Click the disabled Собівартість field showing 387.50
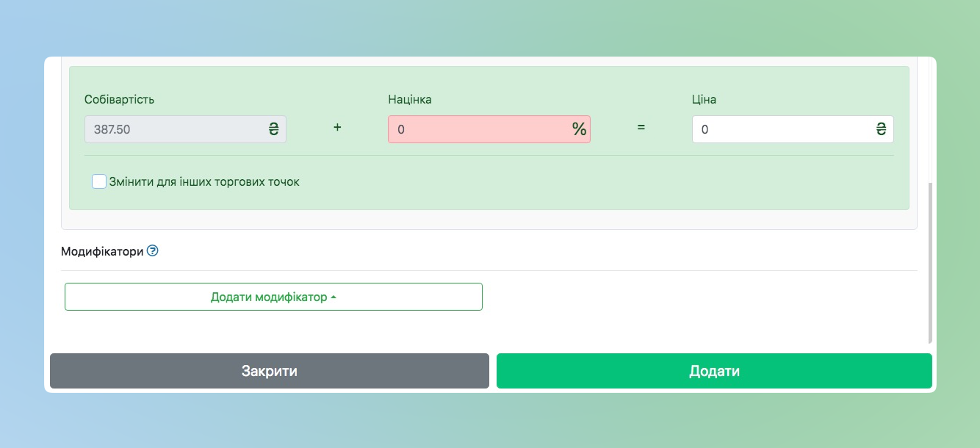 click(175, 129)
